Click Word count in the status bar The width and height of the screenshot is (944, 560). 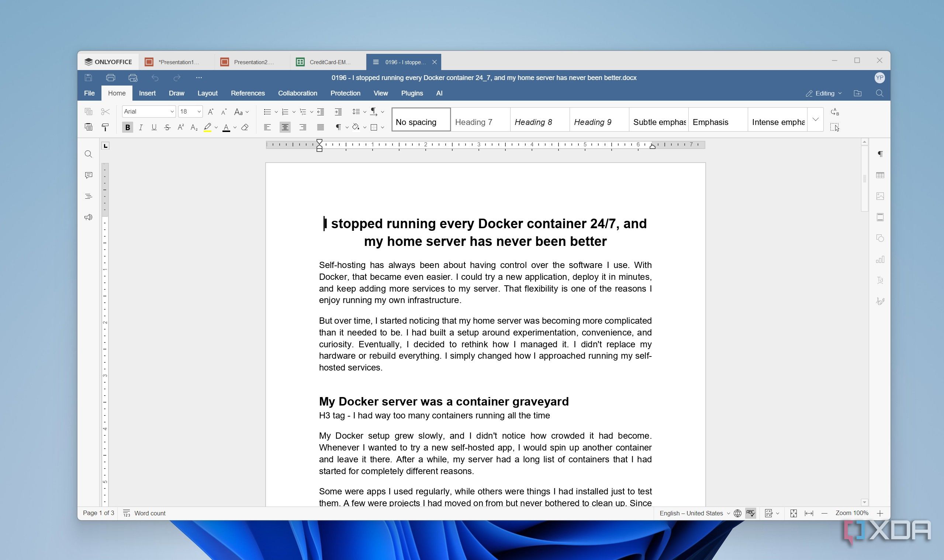click(145, 513)
